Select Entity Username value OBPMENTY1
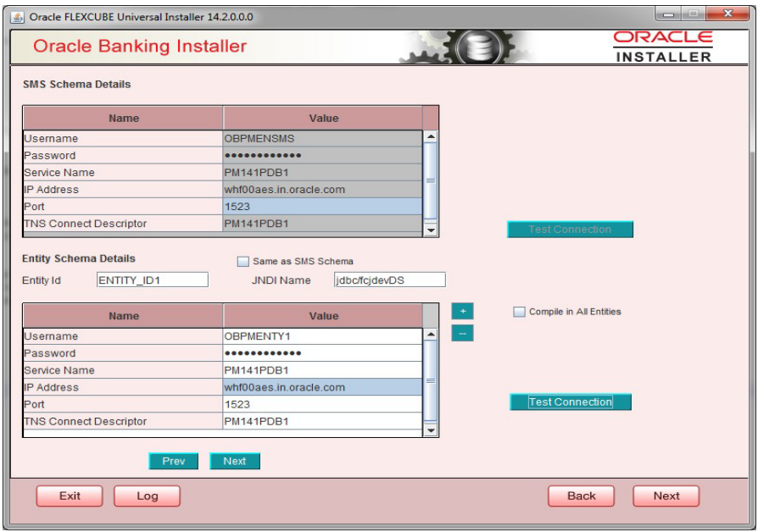758x532 pixels. tap(322, 336)
